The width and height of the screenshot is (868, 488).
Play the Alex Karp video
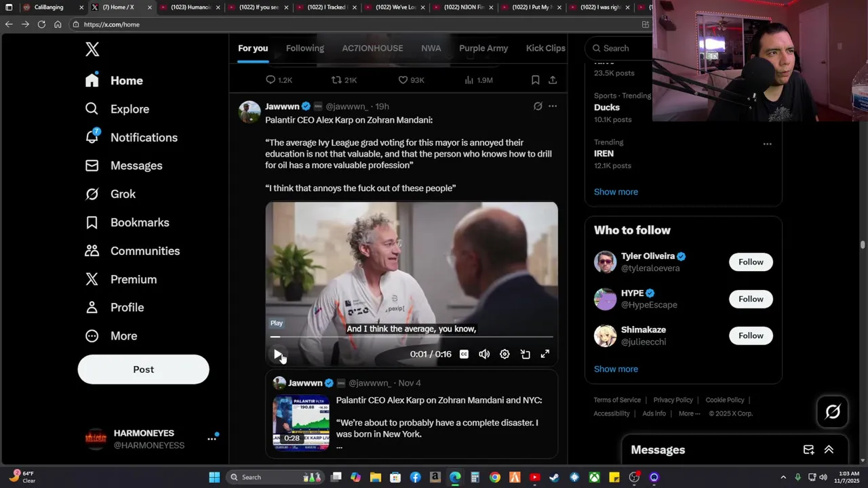(277, 354)
